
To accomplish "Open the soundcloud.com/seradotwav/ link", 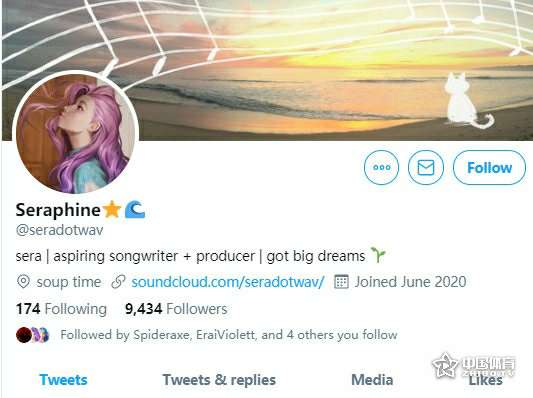I will click(228, 282).
